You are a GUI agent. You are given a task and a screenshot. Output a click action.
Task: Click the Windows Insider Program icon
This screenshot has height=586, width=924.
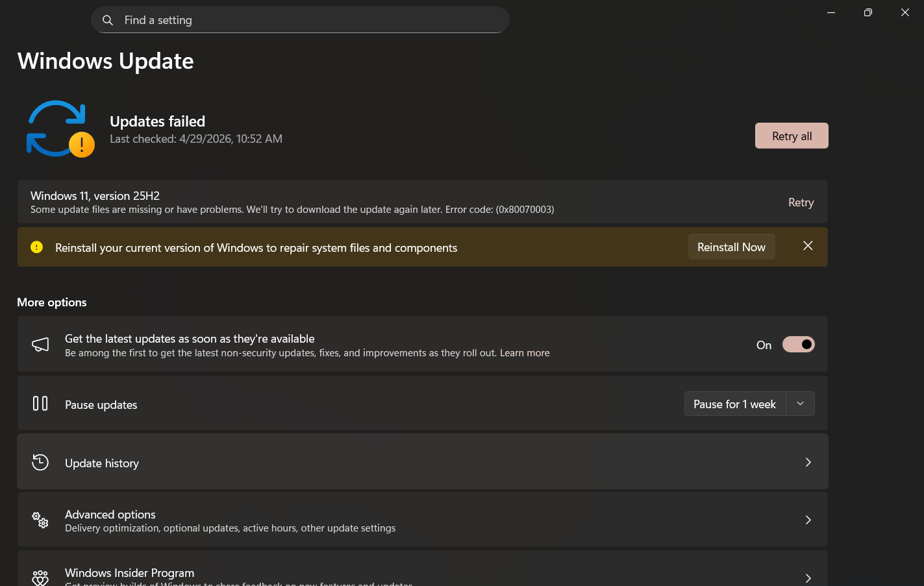(40, 578)
